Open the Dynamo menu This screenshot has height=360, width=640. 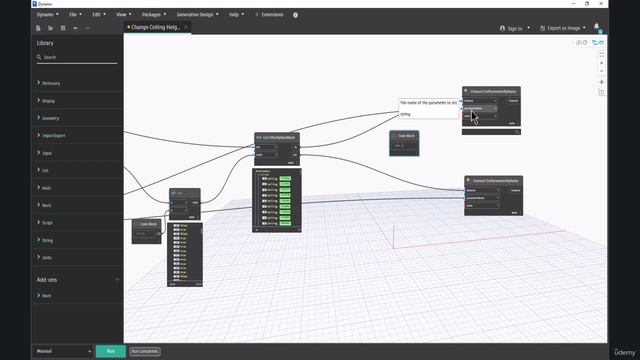47,15
